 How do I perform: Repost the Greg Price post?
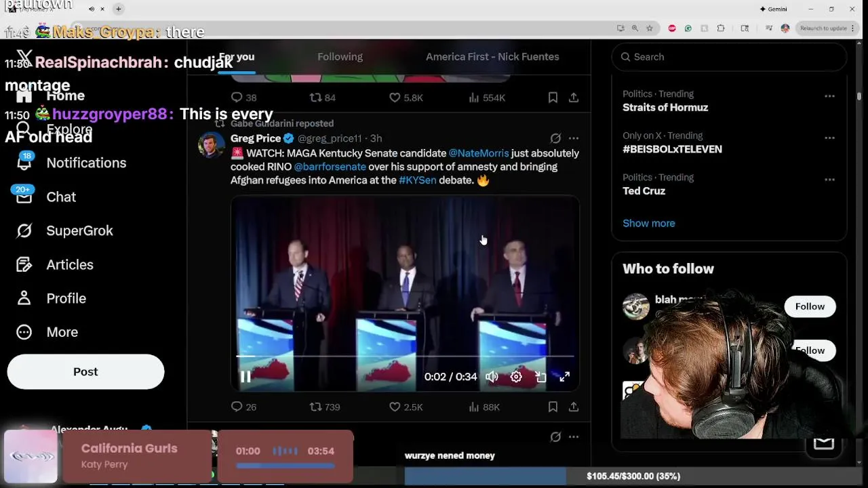click(x=324, y=407)
